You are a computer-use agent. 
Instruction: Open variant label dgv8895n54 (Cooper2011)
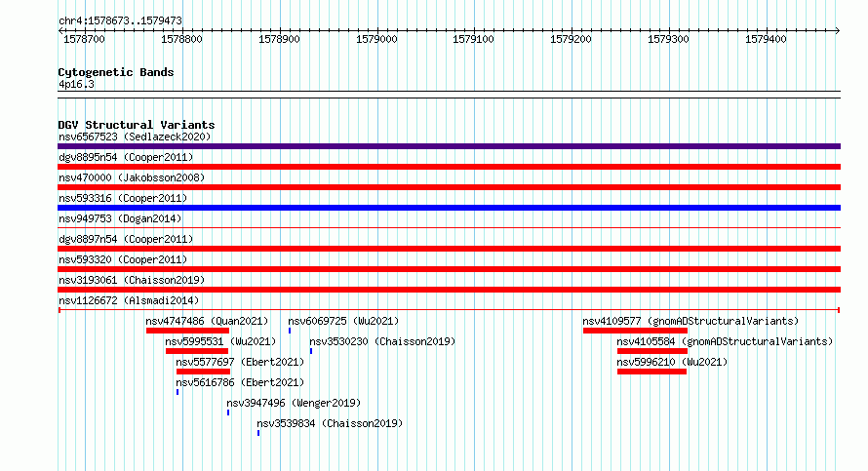[126, 157]
